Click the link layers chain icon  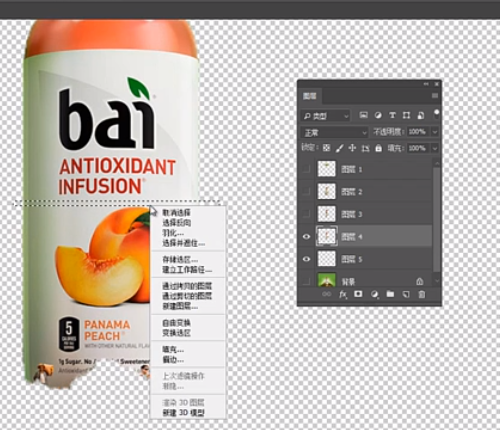click(x=327, y=294)
